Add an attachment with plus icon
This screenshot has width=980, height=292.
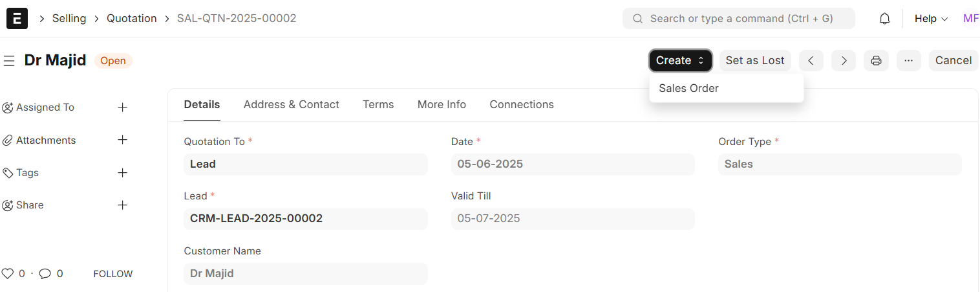(x=122, y=140)
